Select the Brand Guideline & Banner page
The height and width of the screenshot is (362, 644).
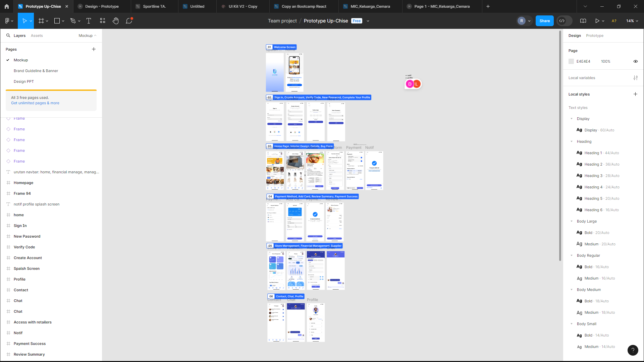pos(36,71)
